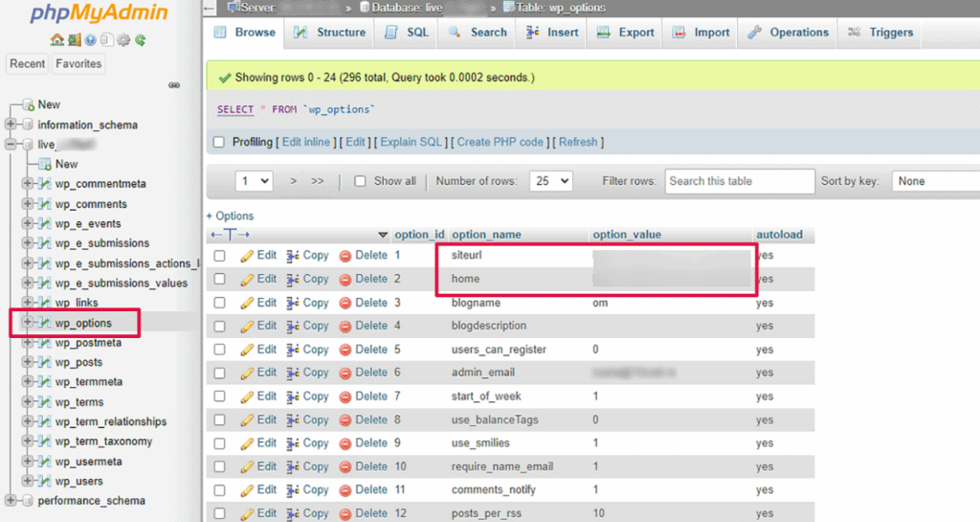The width and height of the screenshot is (980, 522).
Task: Select wp_users table in the sidebar
Action: [x=78, y=481]
